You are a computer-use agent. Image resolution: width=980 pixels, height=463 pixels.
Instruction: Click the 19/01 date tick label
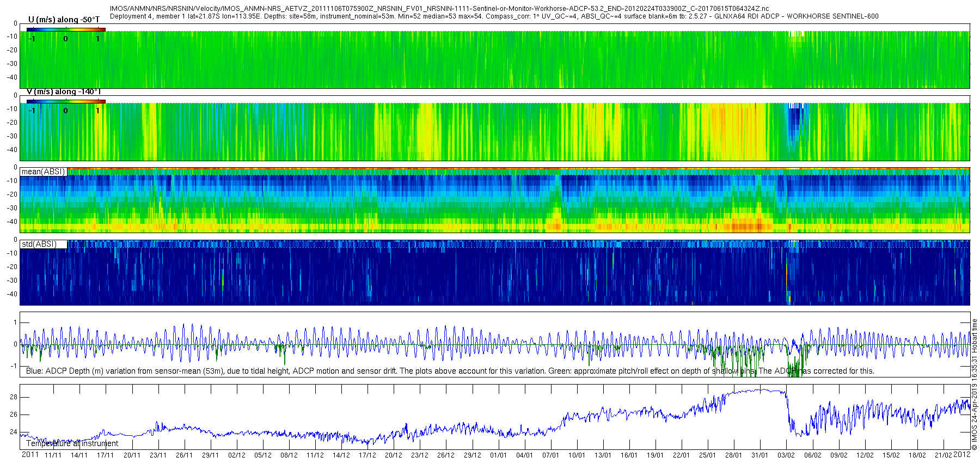(x=655, y=455)
